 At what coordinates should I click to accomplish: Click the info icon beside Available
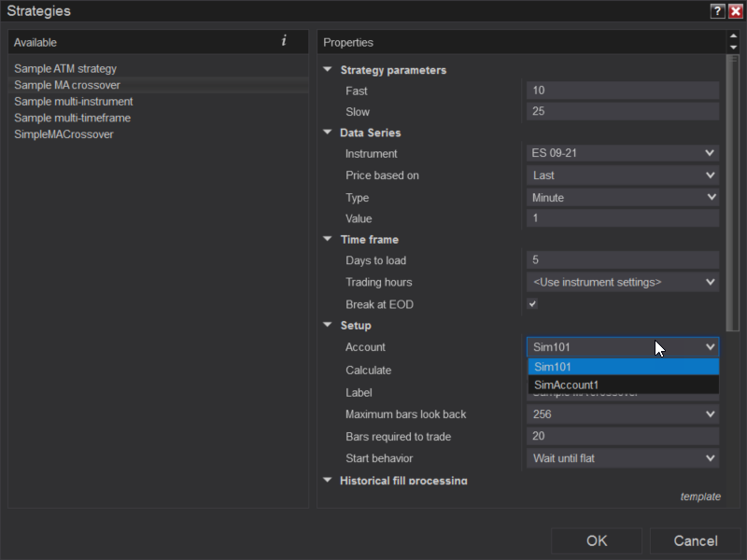tap(284, 41)
